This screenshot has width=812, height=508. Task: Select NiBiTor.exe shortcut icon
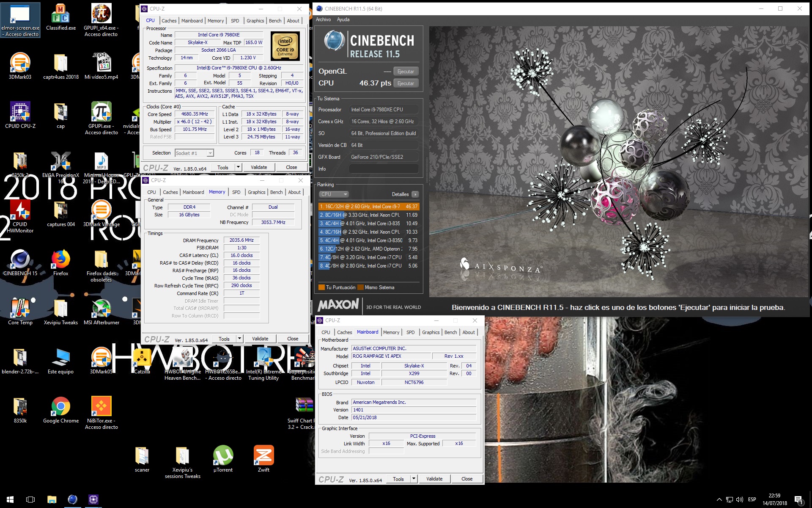click(101, 413)
